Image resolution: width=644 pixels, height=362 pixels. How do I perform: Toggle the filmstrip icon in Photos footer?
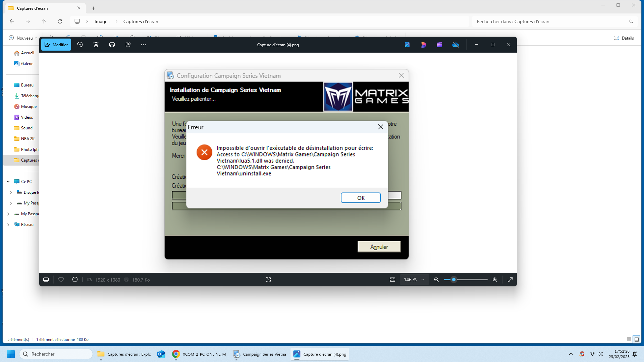coord(46,280)
